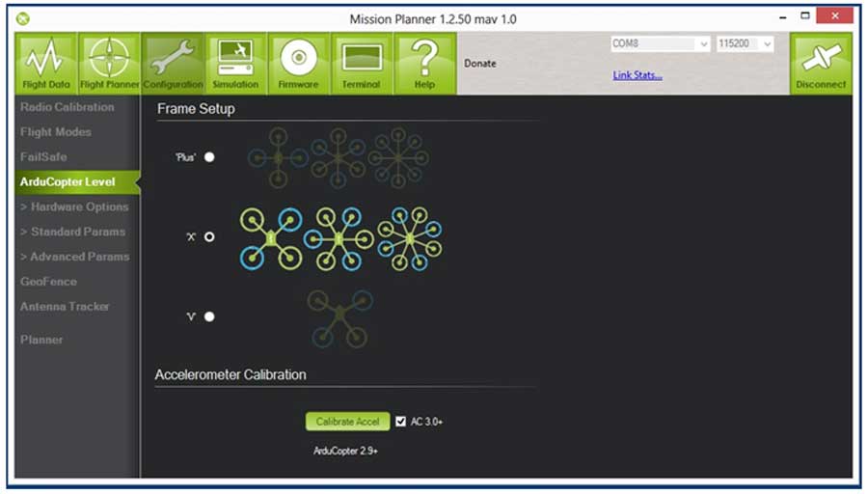This screenshot has width=868, height=494.
Task: Choose the 'V' frame radio button
Action: point(209,316)
